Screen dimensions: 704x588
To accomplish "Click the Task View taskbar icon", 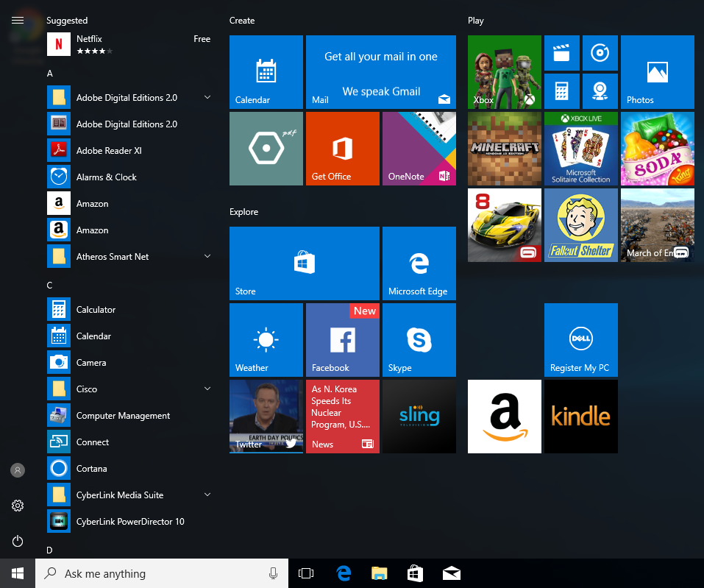I will coord(306,573).
